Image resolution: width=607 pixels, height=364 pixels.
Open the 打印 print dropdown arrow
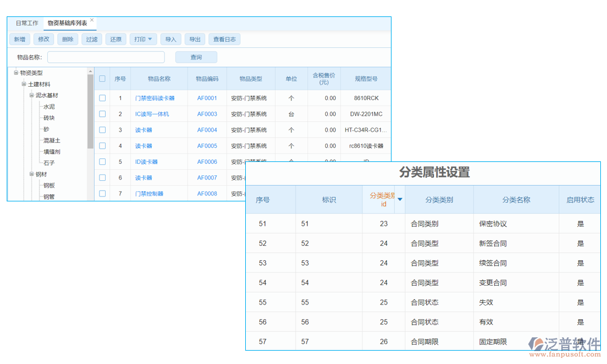click(149, 38)
